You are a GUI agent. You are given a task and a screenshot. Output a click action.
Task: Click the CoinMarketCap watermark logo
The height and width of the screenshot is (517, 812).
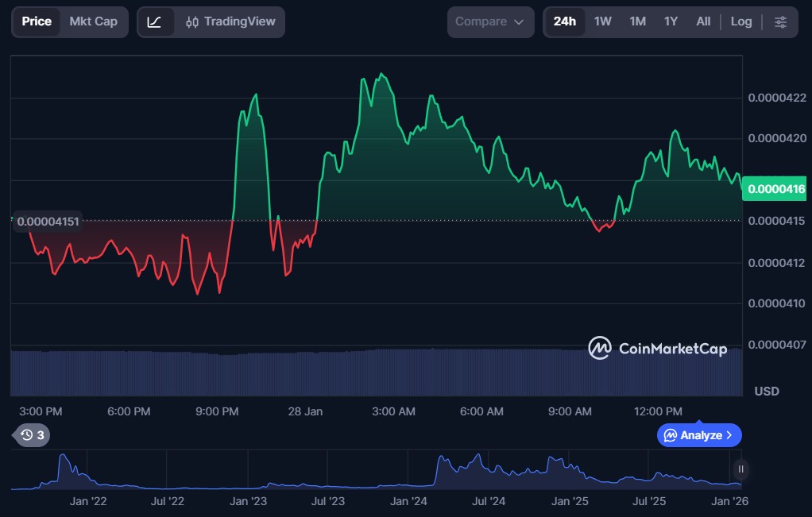coord(657,349)
